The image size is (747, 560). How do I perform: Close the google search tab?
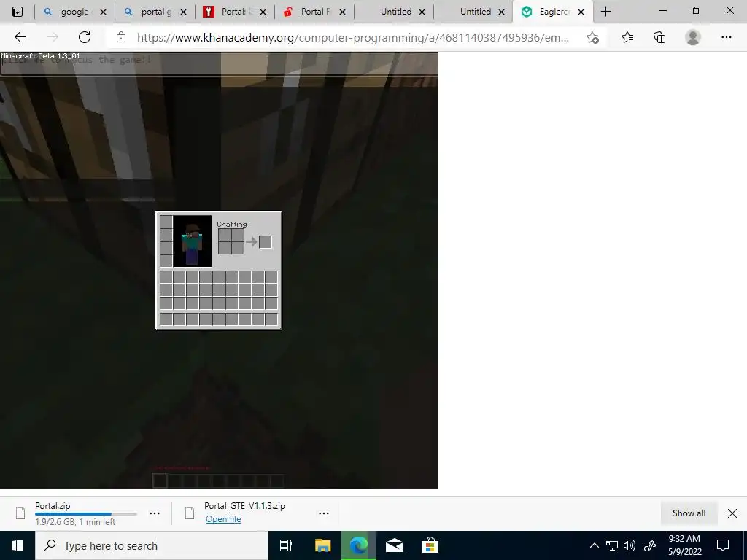coord(104,12)
